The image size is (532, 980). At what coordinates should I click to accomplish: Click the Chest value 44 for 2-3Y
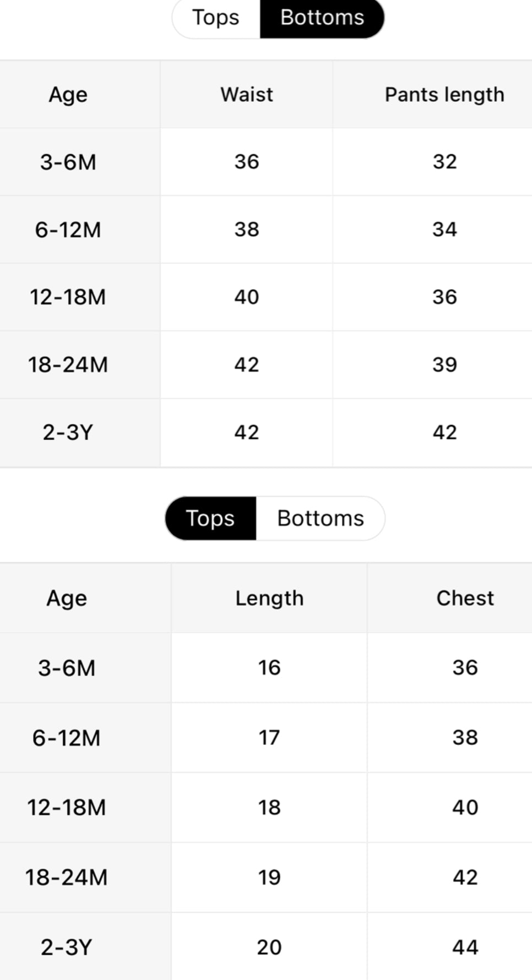pos(465,947)
